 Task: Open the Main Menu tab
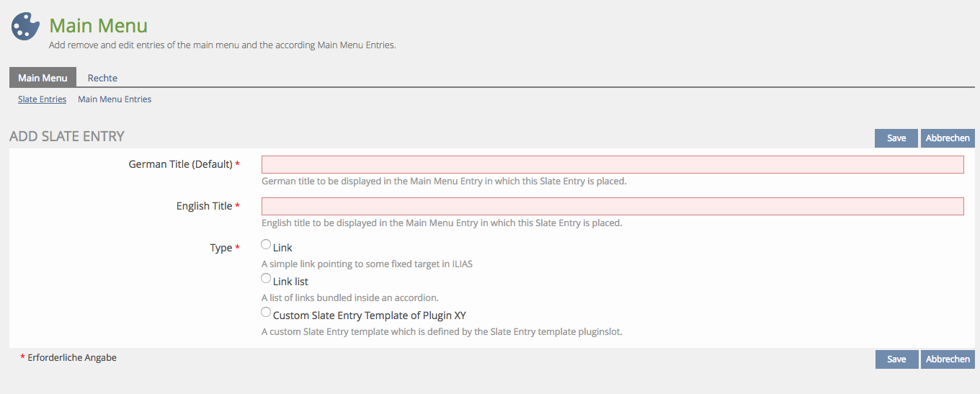(x=43, y=78)
